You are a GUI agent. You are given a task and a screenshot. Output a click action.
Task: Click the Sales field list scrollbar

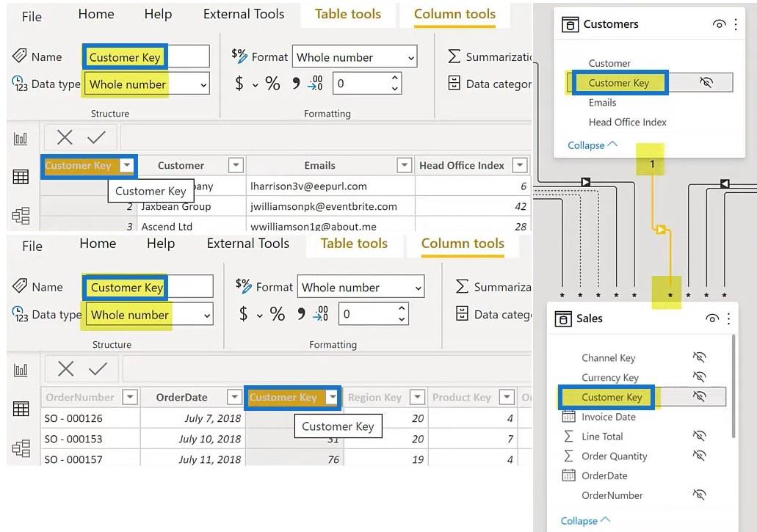point(734,386)
